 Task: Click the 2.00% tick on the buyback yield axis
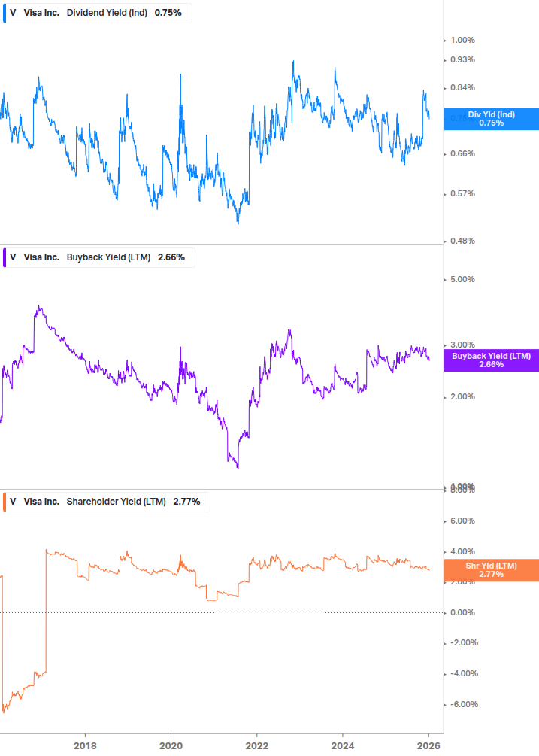coord(462,396)
